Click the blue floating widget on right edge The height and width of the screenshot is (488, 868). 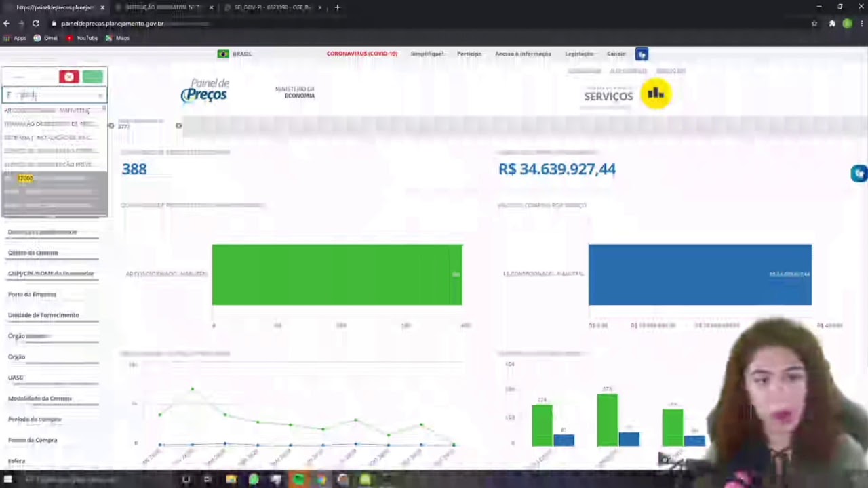coord(859,174)
